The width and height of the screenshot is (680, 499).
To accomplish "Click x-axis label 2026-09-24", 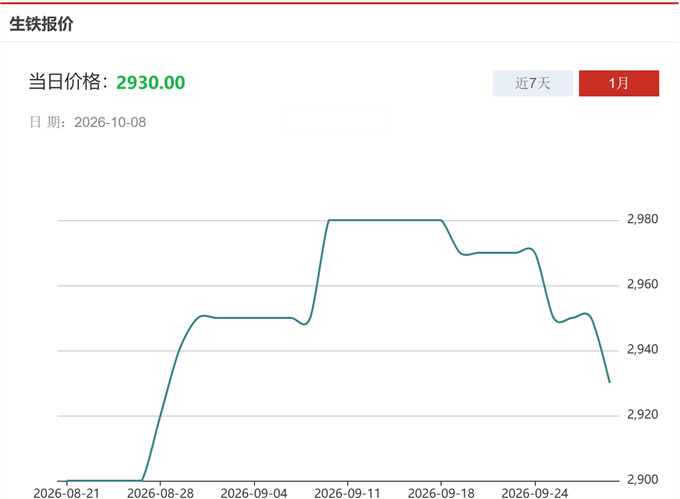I will pyautogui.click(x=535, y=493).
